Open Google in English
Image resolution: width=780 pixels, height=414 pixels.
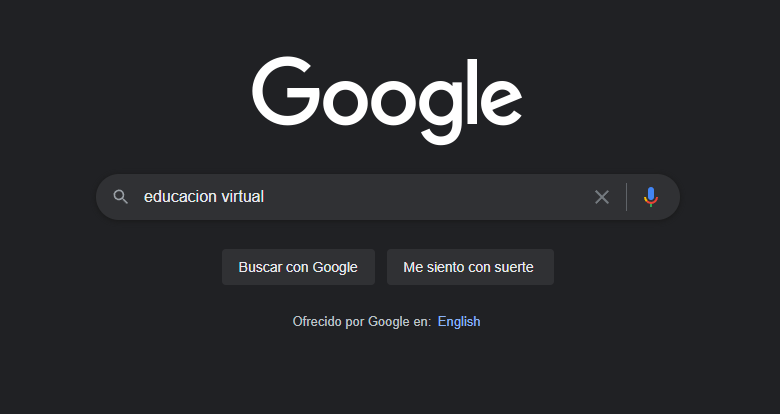[459, 321]
